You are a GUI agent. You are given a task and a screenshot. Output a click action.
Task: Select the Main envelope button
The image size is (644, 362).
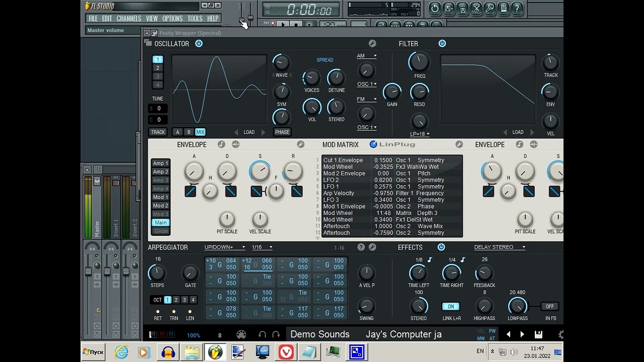[161, 223]
